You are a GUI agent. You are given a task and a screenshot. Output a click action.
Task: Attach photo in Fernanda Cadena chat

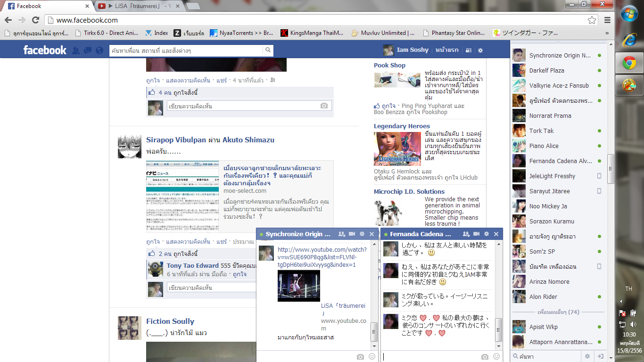click(485, 357)
